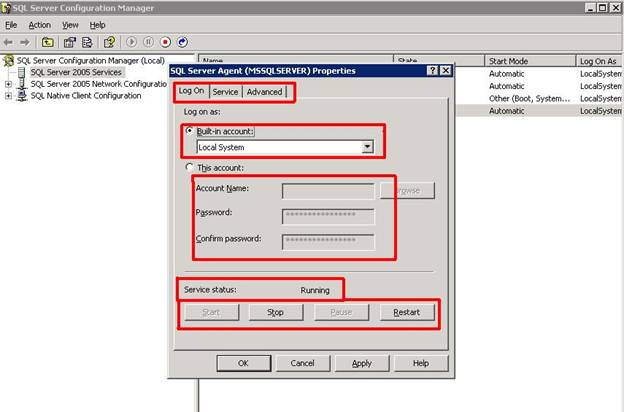Open the Action menu
624x412 pixels.
click(x=39, y=25)
